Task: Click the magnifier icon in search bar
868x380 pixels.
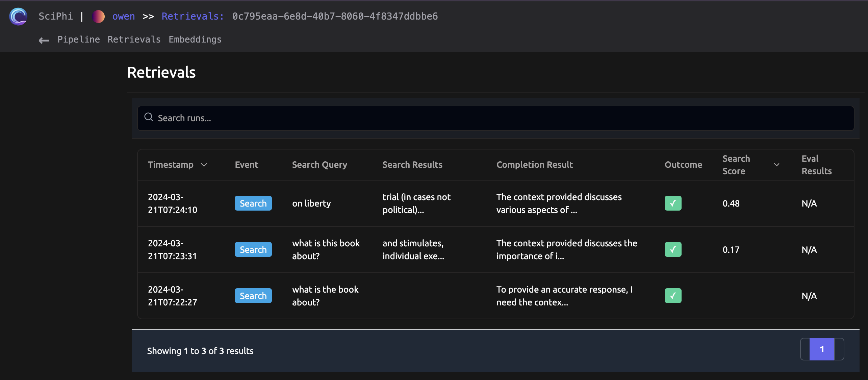Action: coord(149,117)
